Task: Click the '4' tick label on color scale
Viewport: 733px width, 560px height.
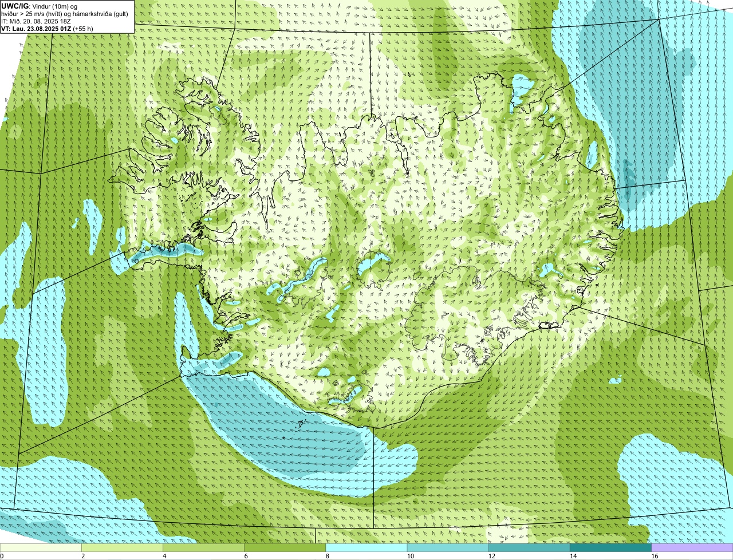Action: (164, 556)
